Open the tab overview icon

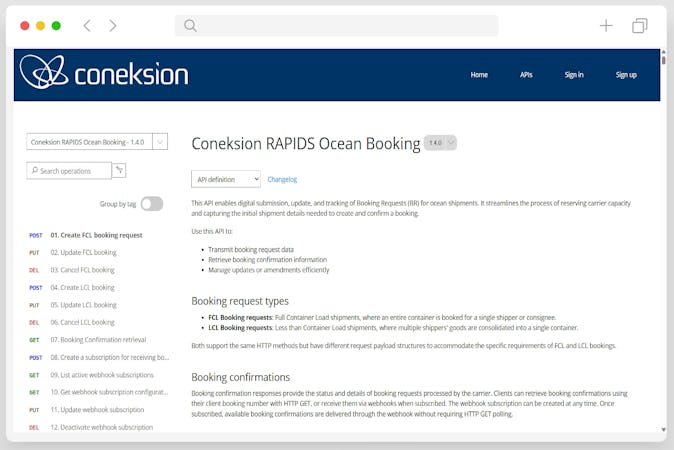640,26
